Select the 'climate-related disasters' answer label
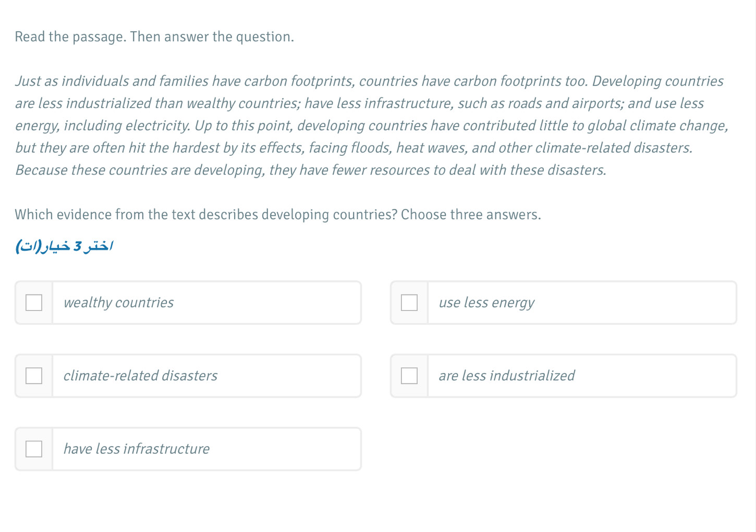Screen dimensions: 756x532 tap(140, 376)
